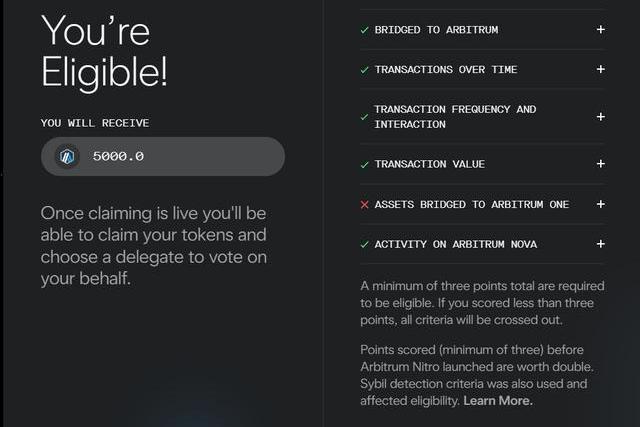Expand the Activity on Arbitrum Nova plus
Viewport: 640px width, 427px height.
click(x=600, y=244)
